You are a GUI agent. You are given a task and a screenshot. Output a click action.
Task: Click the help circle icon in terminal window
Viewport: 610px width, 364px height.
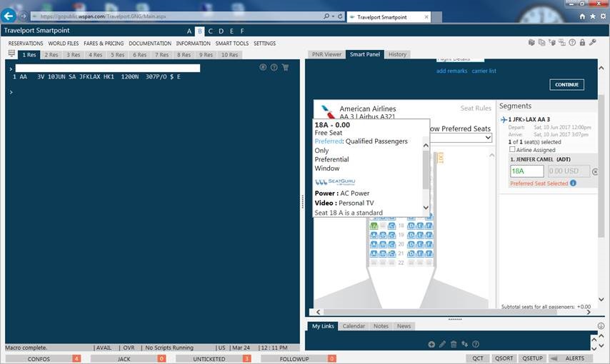tap(274, 67)
